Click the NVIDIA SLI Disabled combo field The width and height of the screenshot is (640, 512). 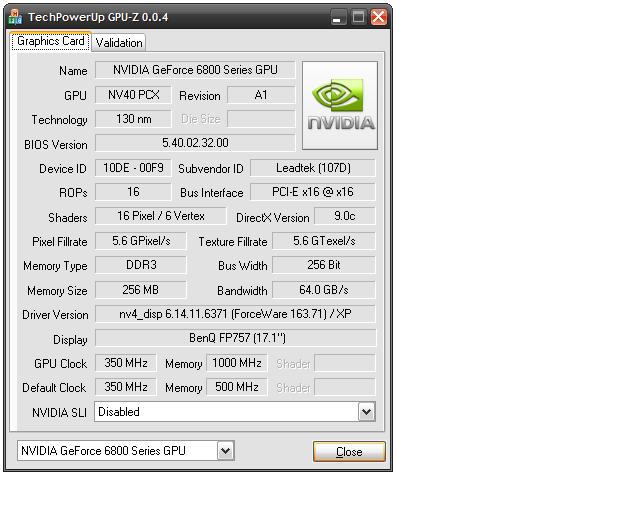[235, 412]
